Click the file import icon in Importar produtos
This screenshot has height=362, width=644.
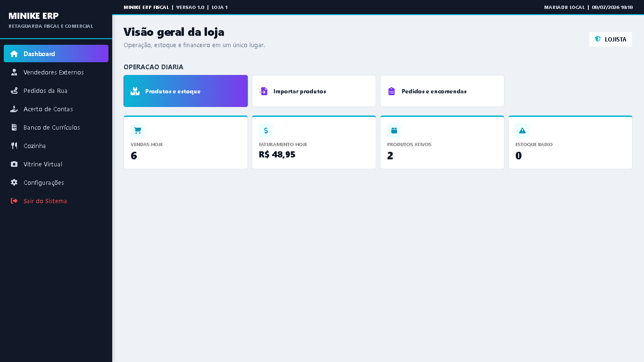[x=264, y=91]
